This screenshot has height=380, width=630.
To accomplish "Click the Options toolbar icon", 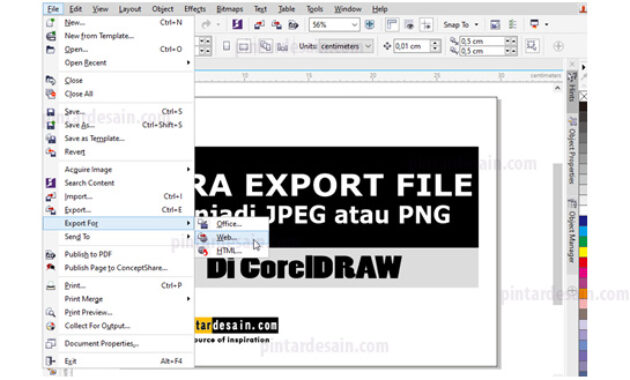I will (x=495, y=25).
